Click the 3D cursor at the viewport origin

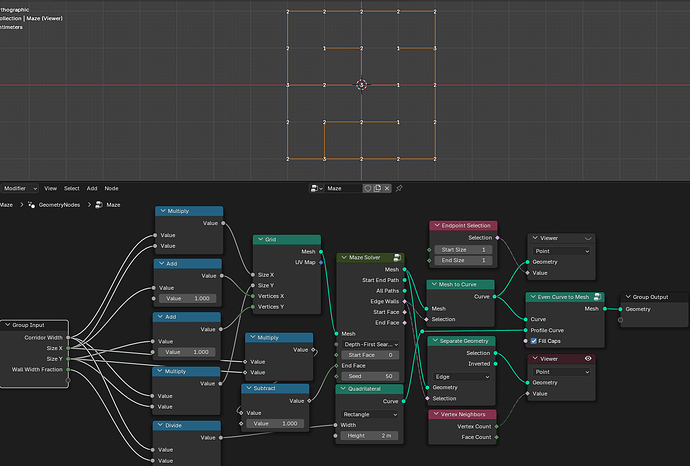click(362, 84)
